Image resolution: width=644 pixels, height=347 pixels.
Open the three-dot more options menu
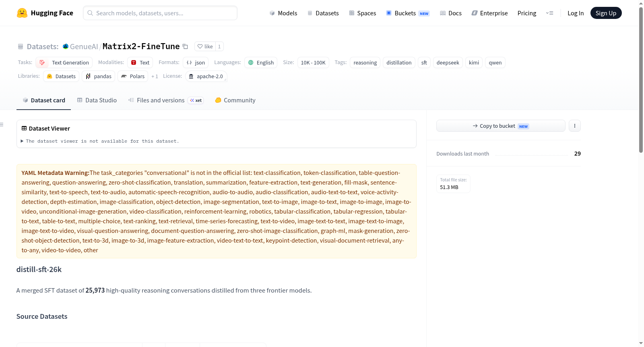coord(575,126)
